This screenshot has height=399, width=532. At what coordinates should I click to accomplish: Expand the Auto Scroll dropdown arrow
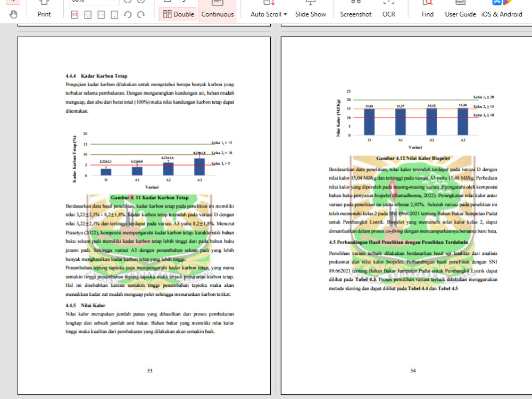pos(285,14)
